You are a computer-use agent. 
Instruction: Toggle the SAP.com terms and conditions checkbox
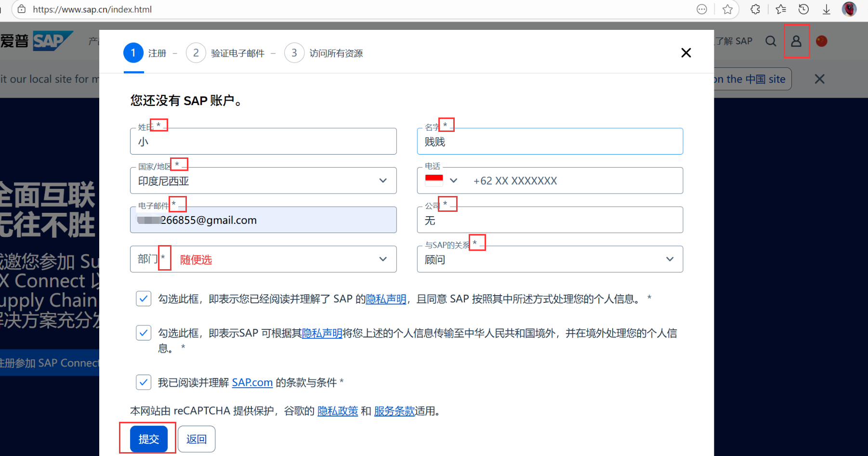pos(144,382)
